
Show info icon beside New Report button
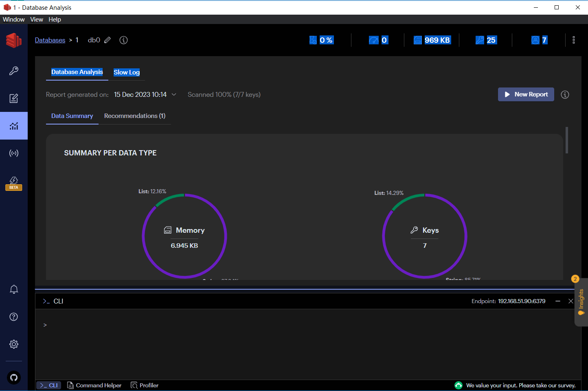pos(565,94)
